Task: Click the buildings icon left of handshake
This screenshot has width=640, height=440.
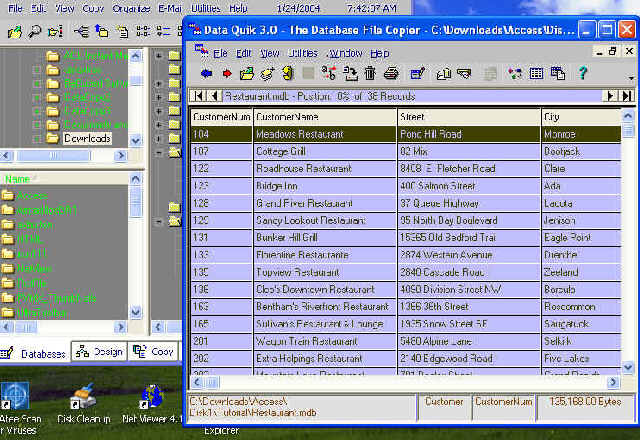Action: pos(444,74)
